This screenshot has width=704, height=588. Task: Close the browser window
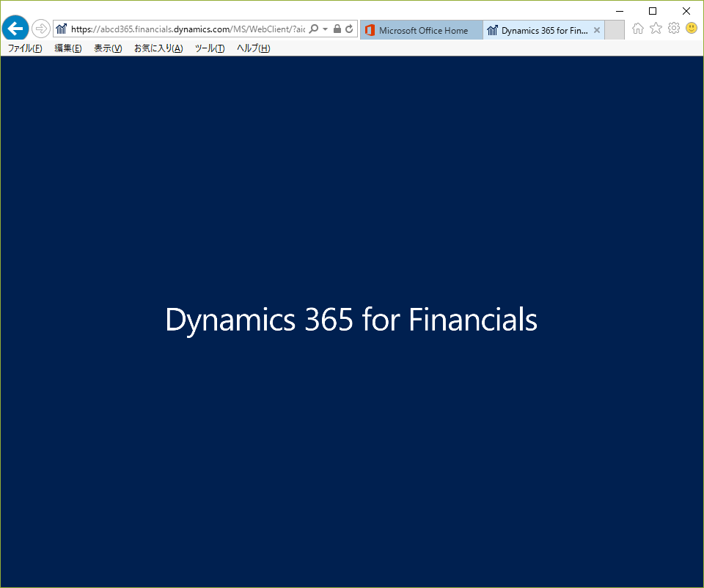pyautogui.click(x=686, y=11)
